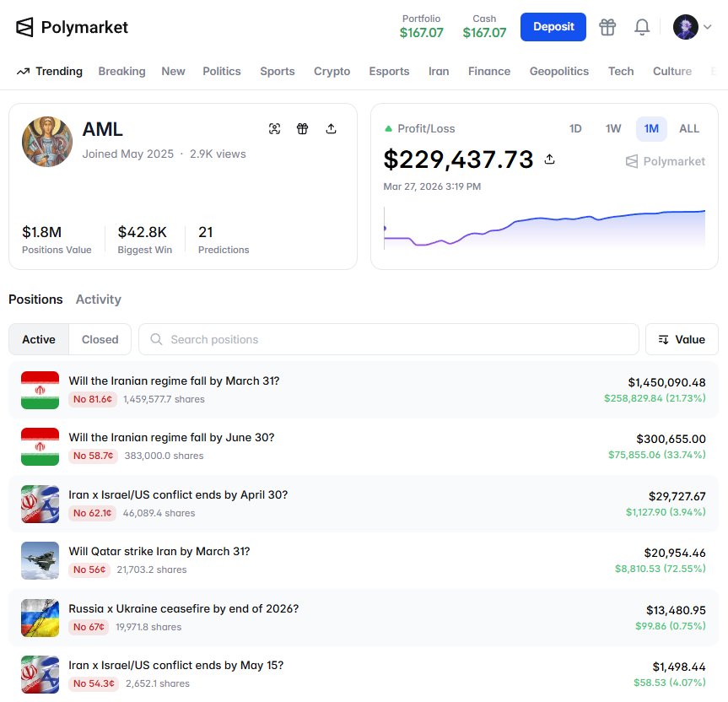Open the Sports category

click(x=278, y=71)
